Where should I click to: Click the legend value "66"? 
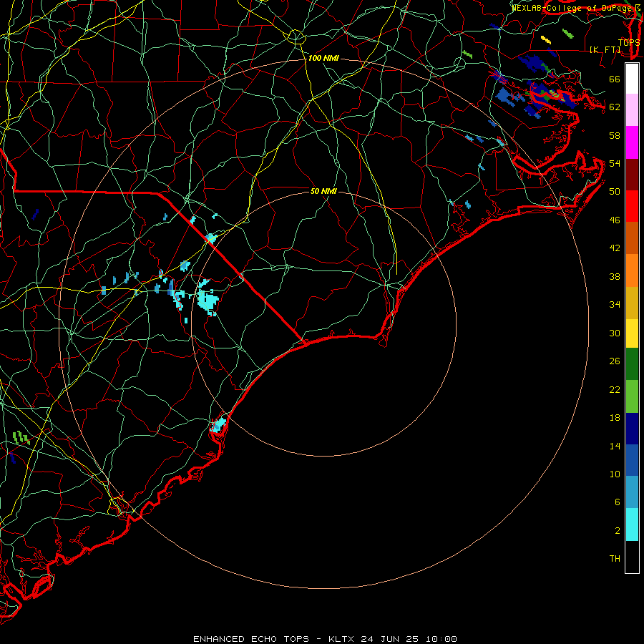point(615,79)
